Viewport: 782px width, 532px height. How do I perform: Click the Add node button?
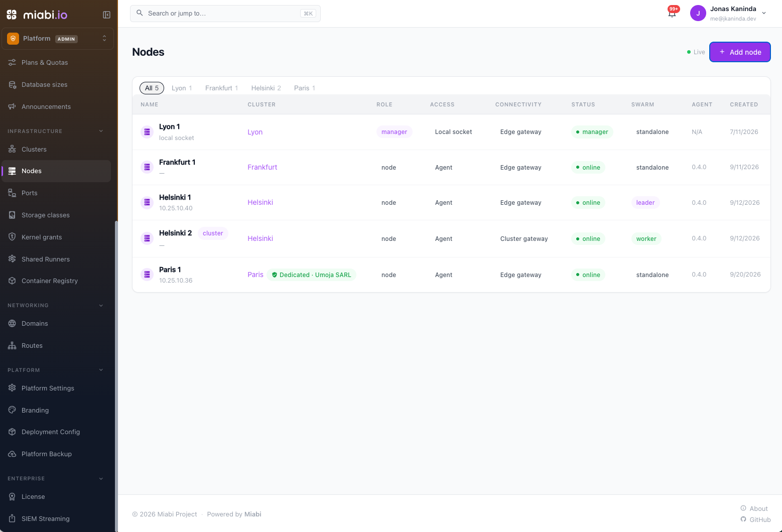pyautogui.click(x=740, y=52)
